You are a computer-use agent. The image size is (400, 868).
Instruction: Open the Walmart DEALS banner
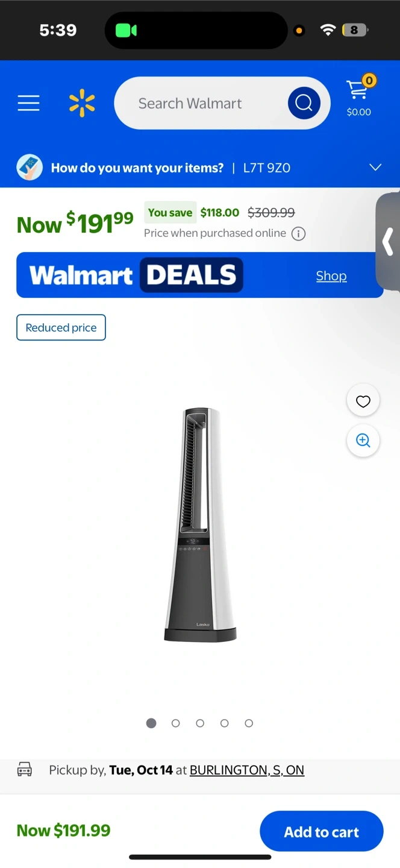pos(200,275)
